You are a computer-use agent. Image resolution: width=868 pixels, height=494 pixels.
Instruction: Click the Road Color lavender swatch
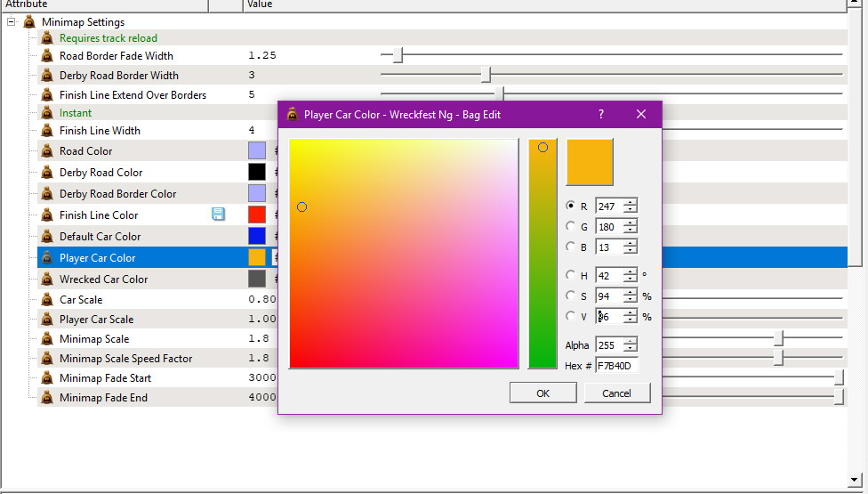click(257, 150)
